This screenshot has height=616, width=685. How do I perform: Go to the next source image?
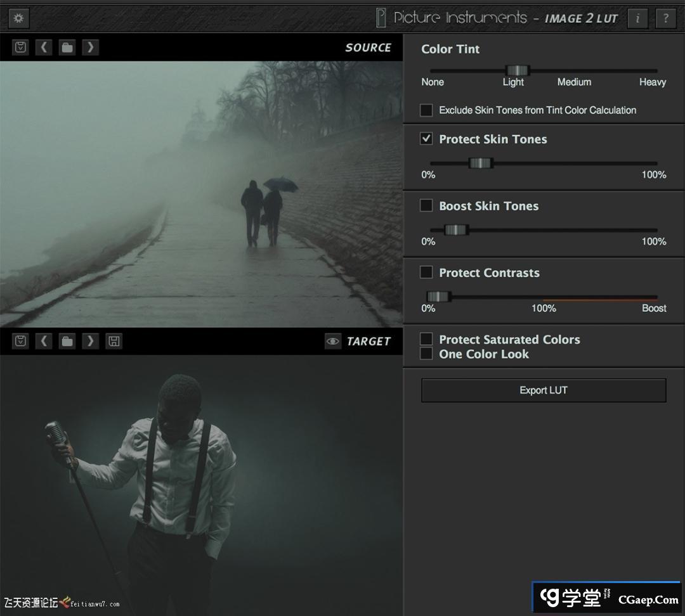pos(90,48)
